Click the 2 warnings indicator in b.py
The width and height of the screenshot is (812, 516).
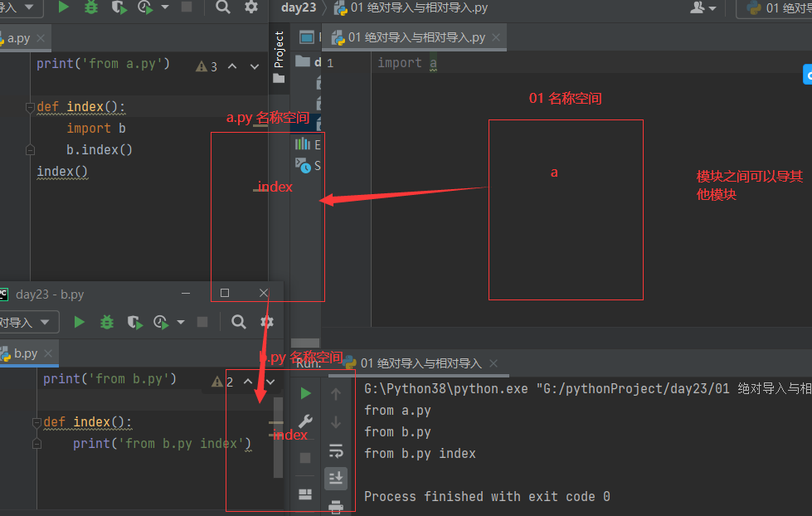222,382
